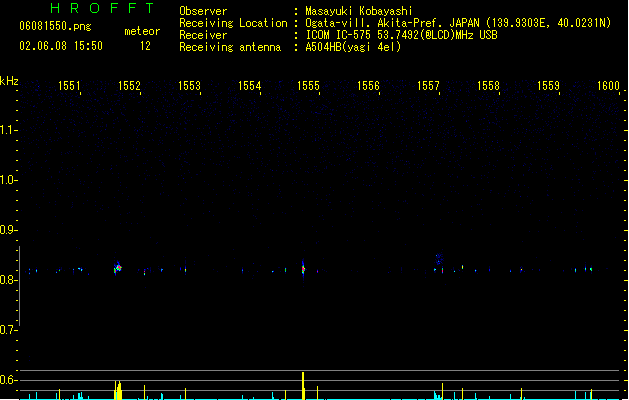Viewport: 629px width, 400px height.
Task: Click the 1558 time axis label
Action: [x=488, y=85]
